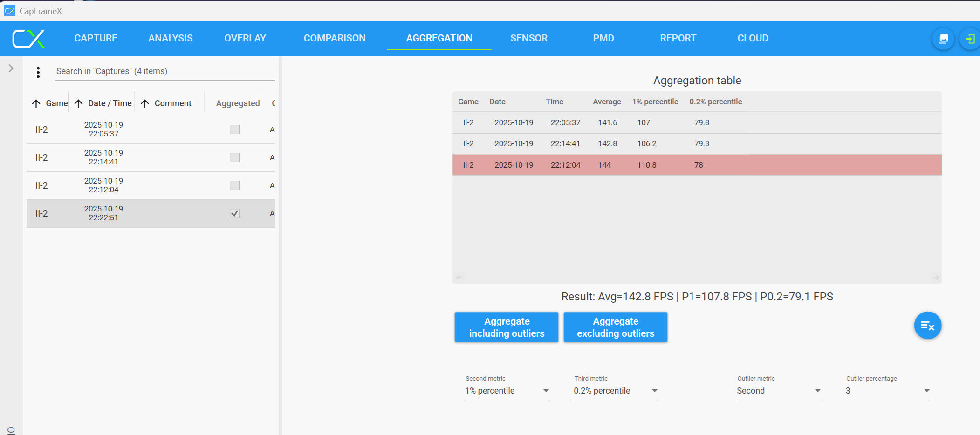Click the clear aggregation list round button

click(x=927, y=326)
